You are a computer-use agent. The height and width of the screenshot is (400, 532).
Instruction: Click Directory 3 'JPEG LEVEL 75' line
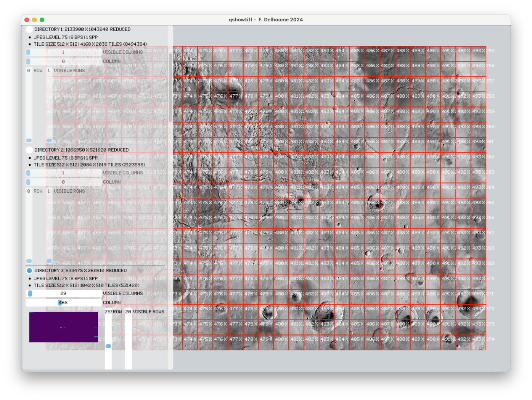66,279
